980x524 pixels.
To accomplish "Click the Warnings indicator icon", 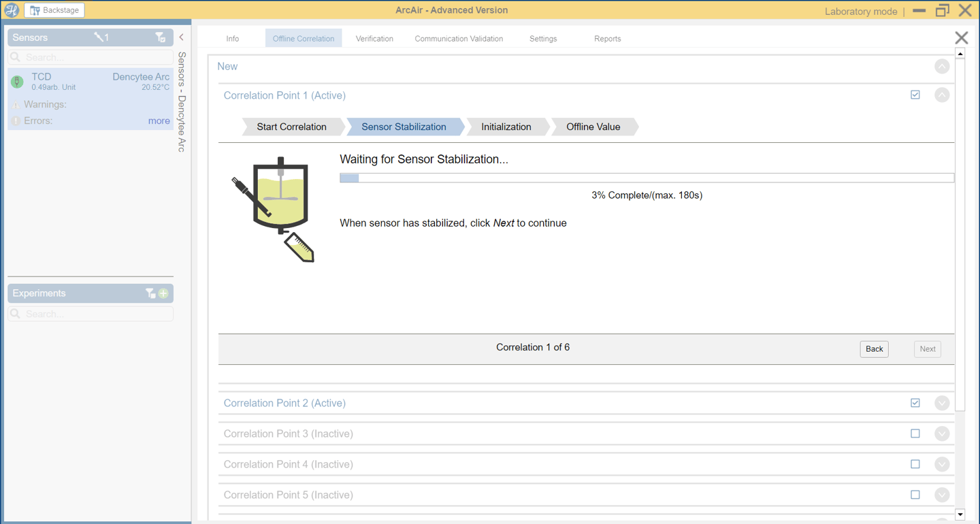I will [16, 105].
